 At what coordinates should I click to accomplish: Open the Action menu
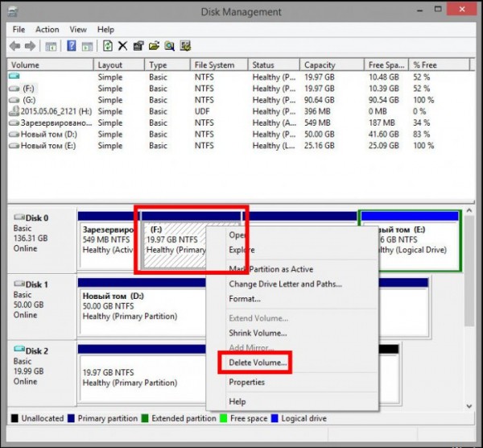pos(47,30)
